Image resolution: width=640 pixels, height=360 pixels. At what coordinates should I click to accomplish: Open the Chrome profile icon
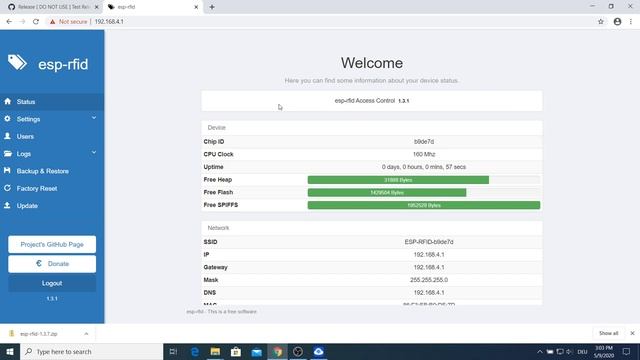(x=617, y=22)
